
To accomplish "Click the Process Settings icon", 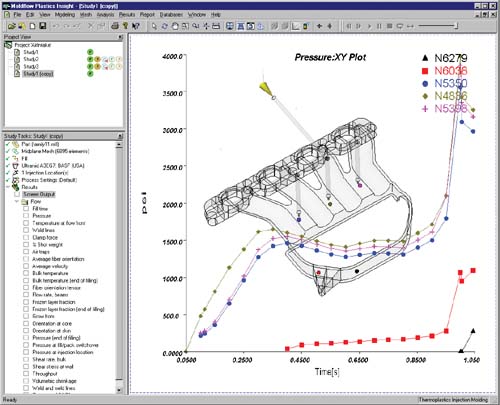I will coord(15,180).
